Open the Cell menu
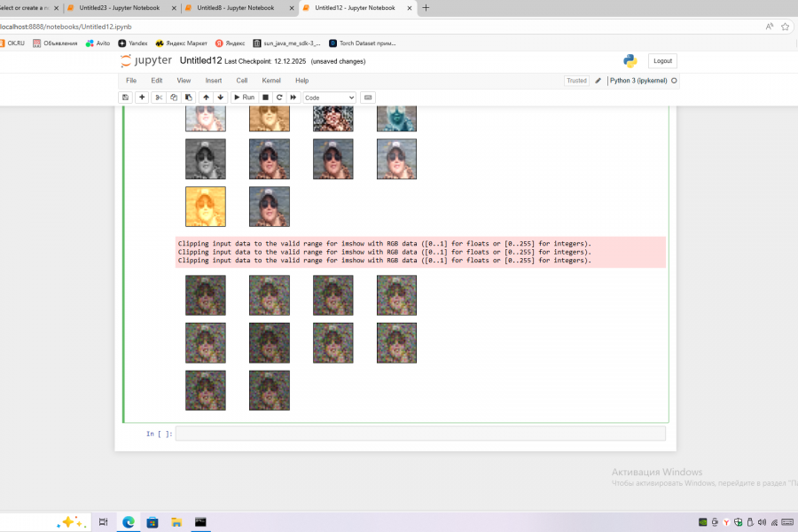Image resolution: width=798 pixels, height=532 pixels. pyautogui.click(x=242, y=81)
